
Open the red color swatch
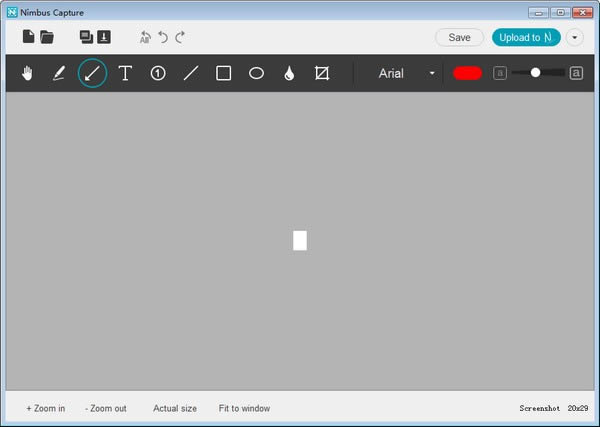[x=467, y=73]
